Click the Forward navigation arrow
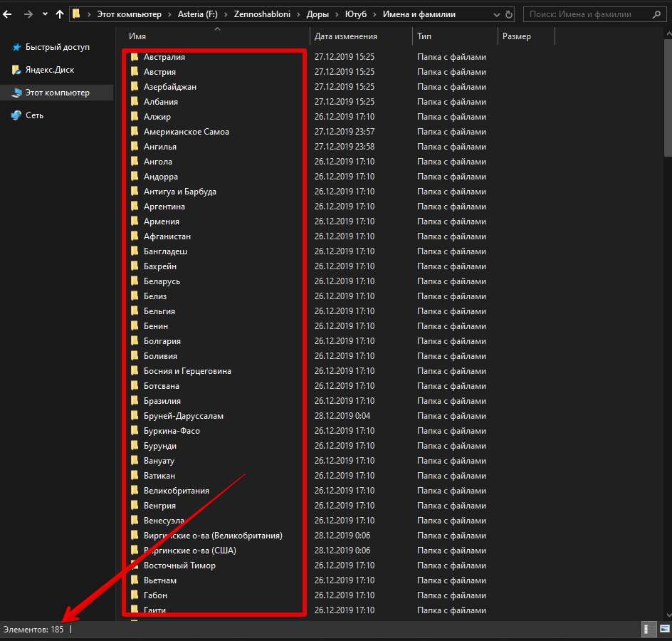Viewport: 672px width, 641px height. pos(28,14)
